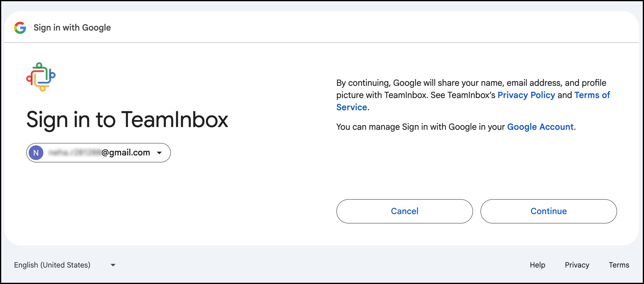Click the Cancel button

tap(404, 211)
